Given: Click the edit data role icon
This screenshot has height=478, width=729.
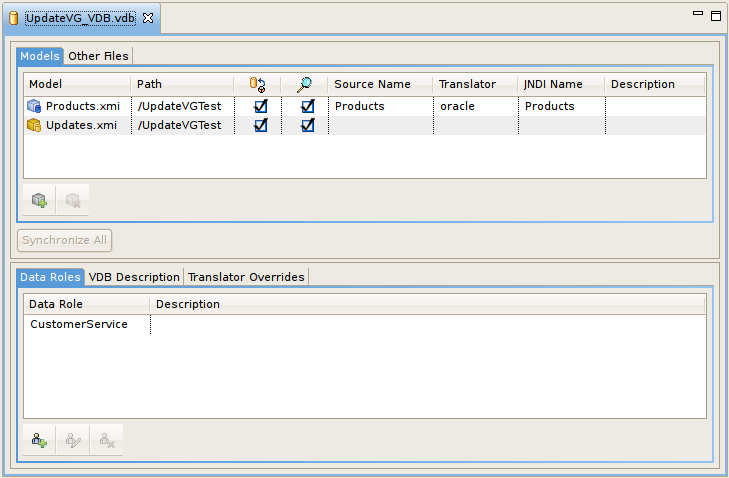Looking at the screenshot, I should 73,440.
